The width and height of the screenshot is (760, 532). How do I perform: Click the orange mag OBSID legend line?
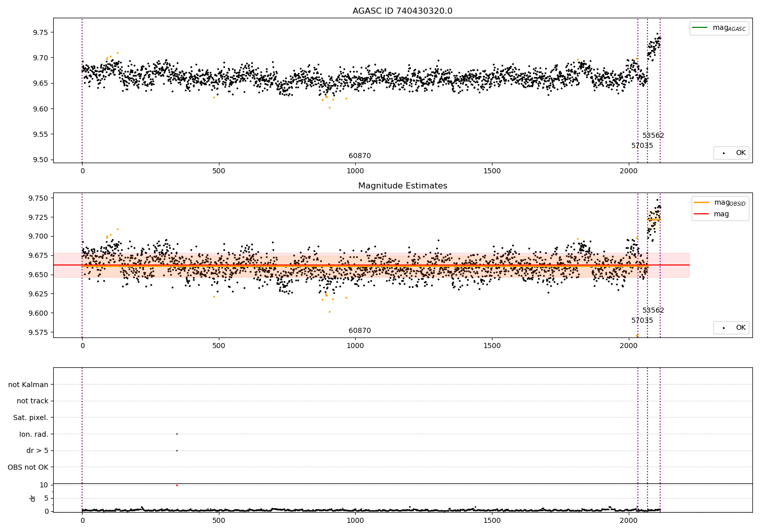pyautogui.click(x=702, y=202)
